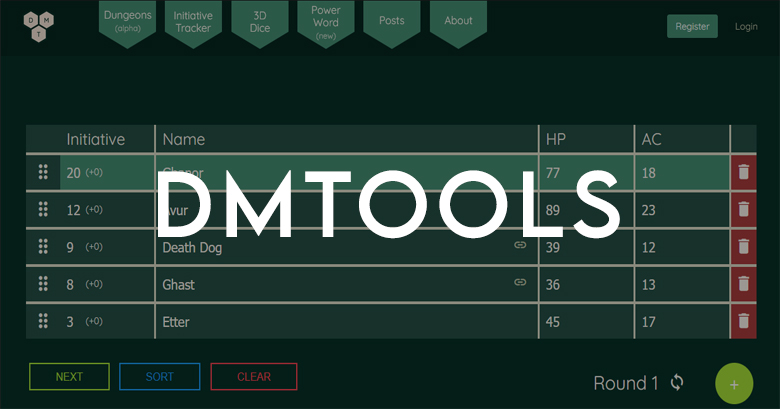Edit Etter AC value 17

[649, 322]
